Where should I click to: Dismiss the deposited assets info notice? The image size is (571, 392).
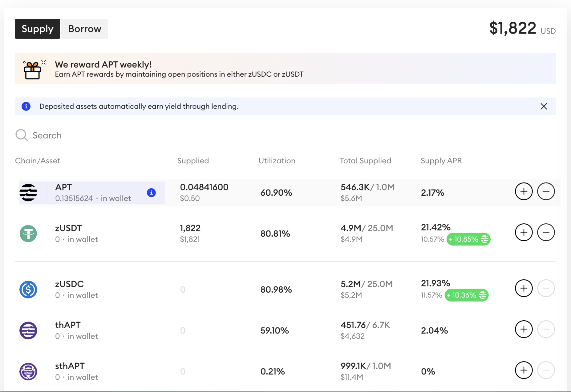(x=544, y=106)
